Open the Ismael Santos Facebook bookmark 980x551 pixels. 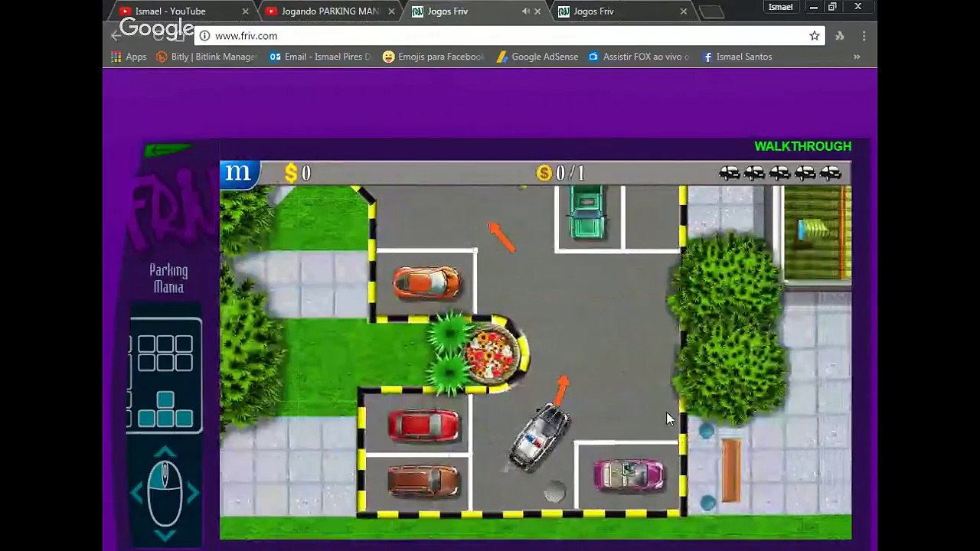tap(737, 57)
